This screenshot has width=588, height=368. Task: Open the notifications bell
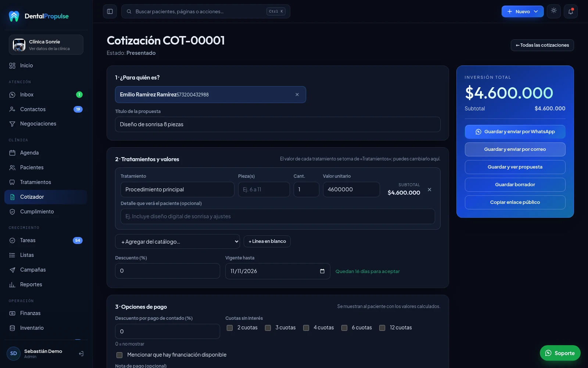571,11
